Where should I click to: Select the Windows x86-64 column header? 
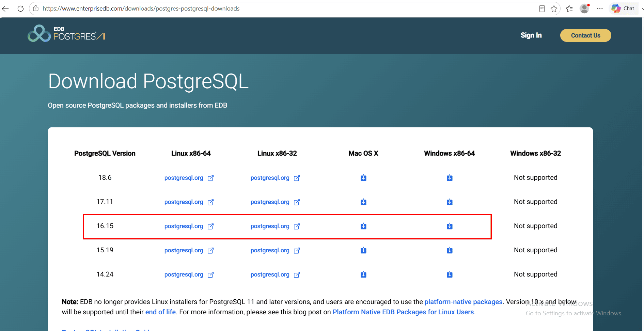pyautogui.click(x=450, y=153)
